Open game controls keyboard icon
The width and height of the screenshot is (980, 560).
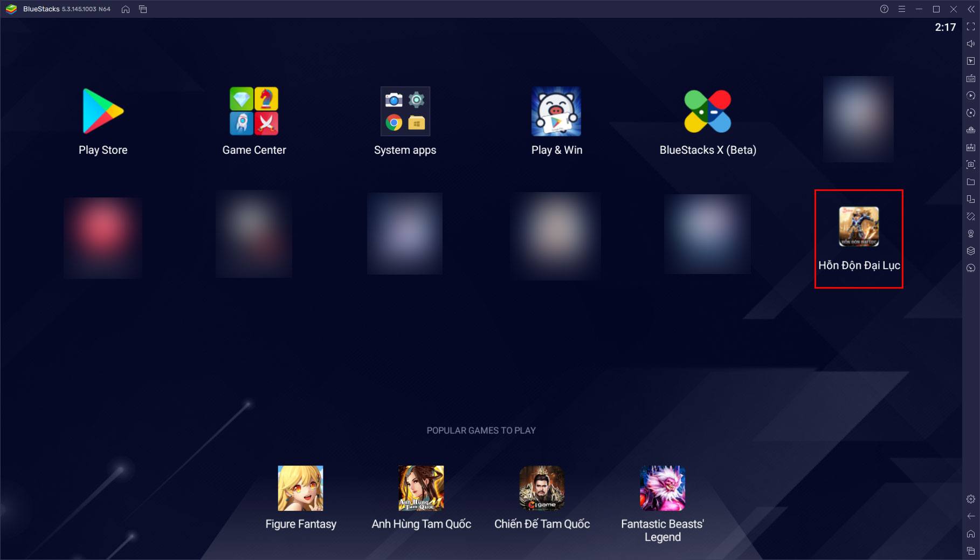(x=971, y=78)
